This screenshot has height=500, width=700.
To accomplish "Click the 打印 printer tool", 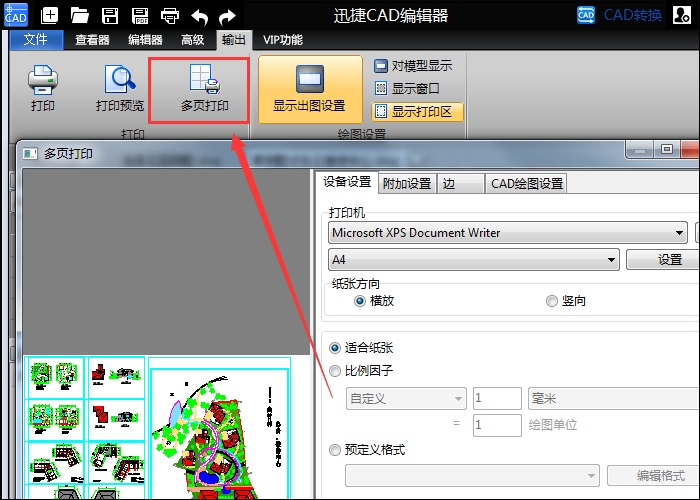I will pyautogui.click(x=43, y=88).
